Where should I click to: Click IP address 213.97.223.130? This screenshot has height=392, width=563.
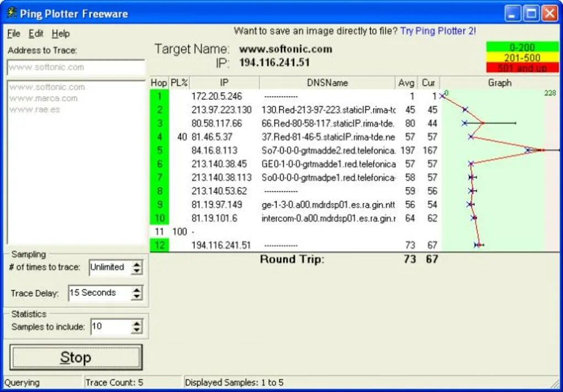[221, 110]
